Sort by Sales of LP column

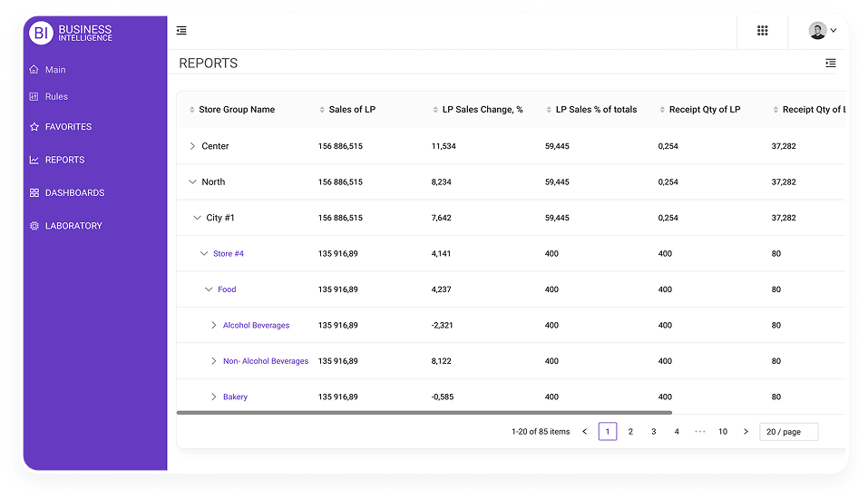pos(322,110)
